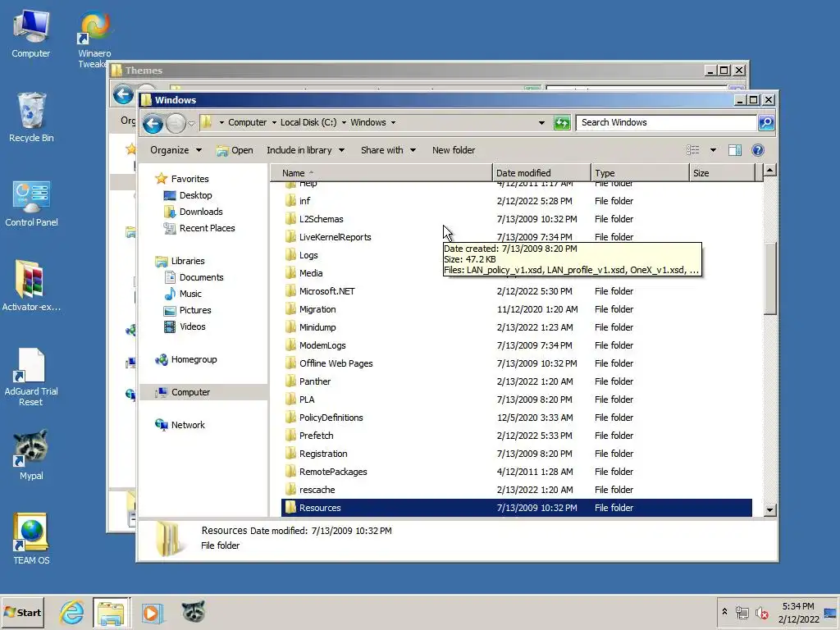This screenshot has width=840, height=630.
Task: Show hidden tray icons arrow
Action: [725, 612]
